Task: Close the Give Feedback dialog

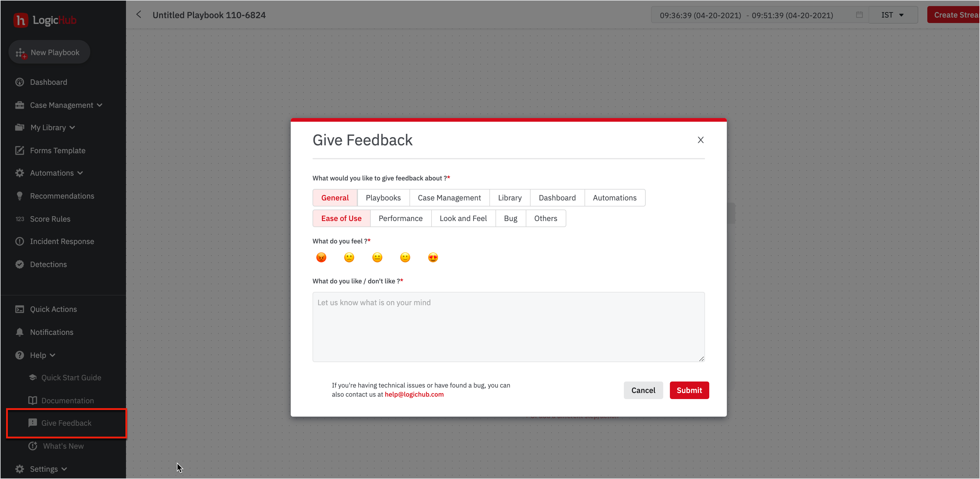Action: point(700,140)
